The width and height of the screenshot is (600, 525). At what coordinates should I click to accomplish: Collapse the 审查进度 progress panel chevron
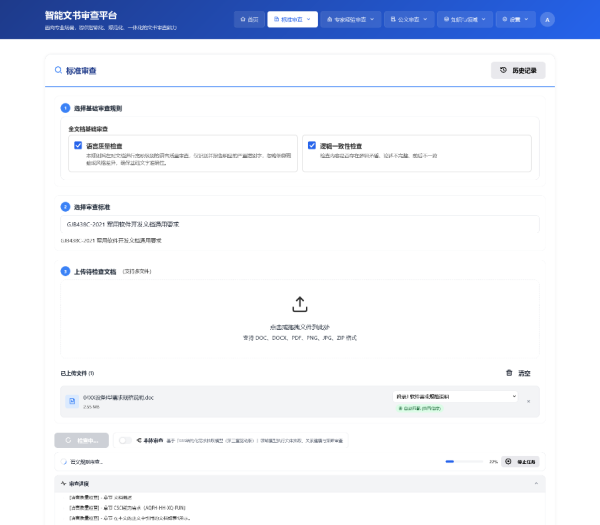point(536,484)
